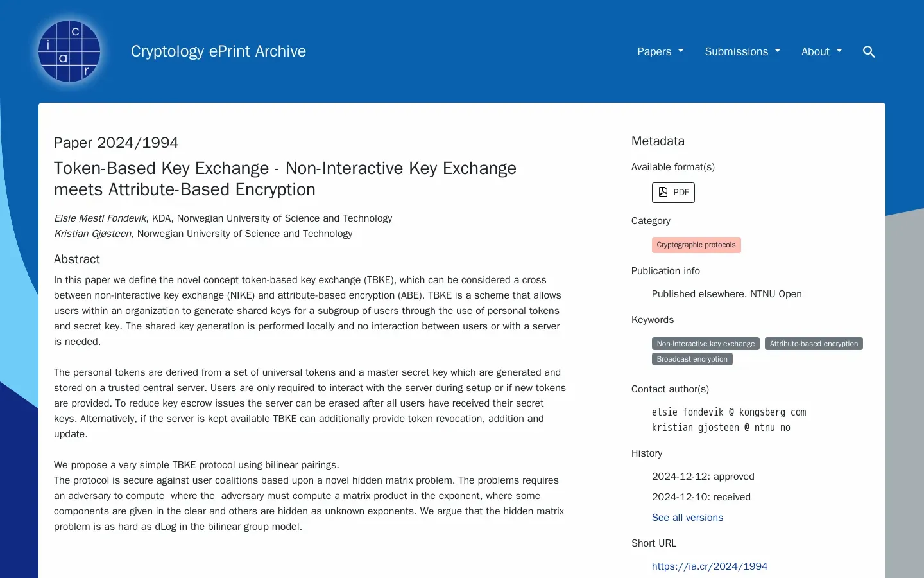Follow the https://ia.cr/2024/1994 short URL
The height and width of the screenshot is (578, 924).
710,566
